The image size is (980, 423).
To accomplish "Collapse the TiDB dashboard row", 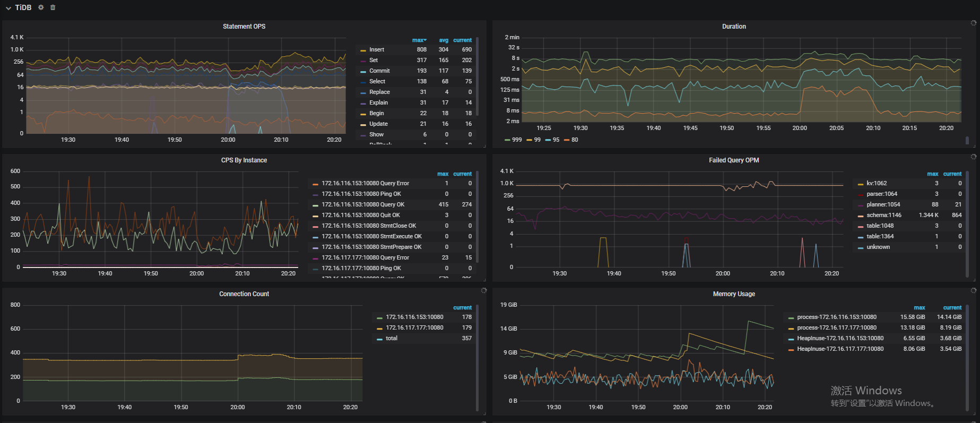I will tap(8, 8).
